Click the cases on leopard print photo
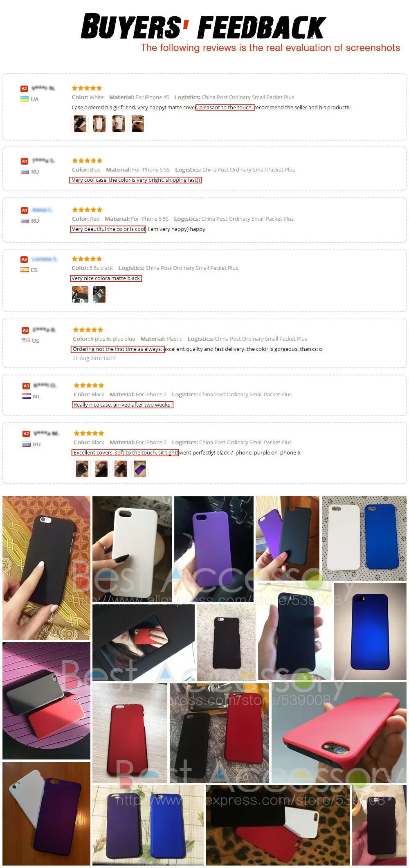Image resolution: width=409 pixels, height=868 pixels. tap(278, 825)
